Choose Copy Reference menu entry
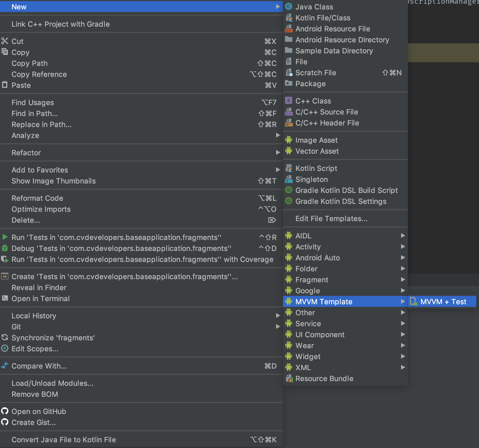 point(141,74)
